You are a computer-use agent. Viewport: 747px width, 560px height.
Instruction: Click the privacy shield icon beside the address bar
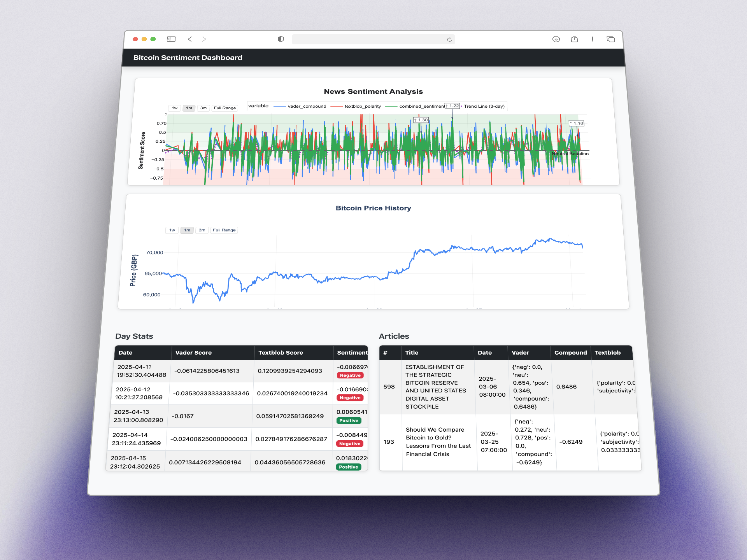[x=281, y=39]
